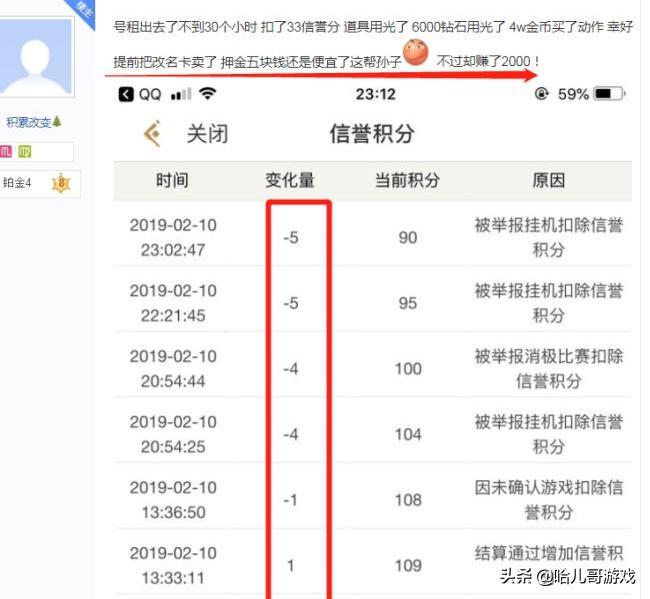
Task: Tap the rotation lock status icon
Action: tap(541, 94)
